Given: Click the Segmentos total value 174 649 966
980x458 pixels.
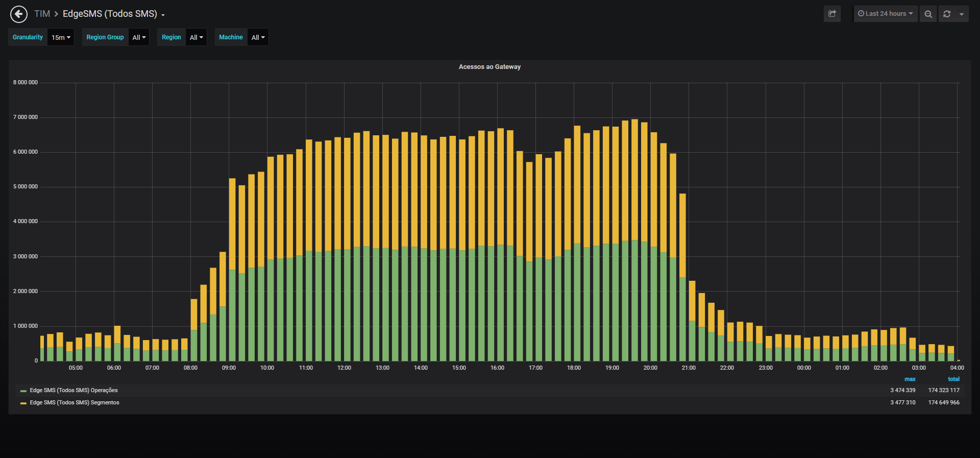Looking at the screenshot, I should pos(944,402).
